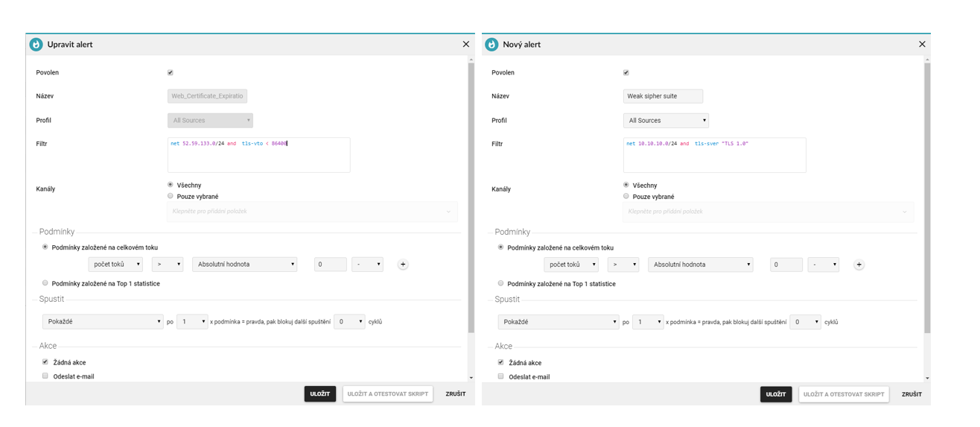Open the Profil All Sources dropdown in Nový alert
Image resolution: width=980 pixels, height=427 pixels.
pos(666,120)
